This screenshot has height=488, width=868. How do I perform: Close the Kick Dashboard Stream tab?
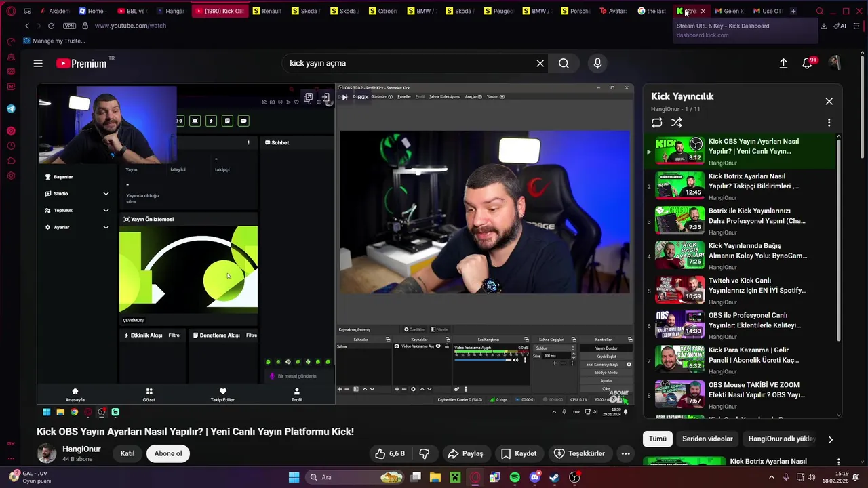pyautogui.click(x=703, y=11)
